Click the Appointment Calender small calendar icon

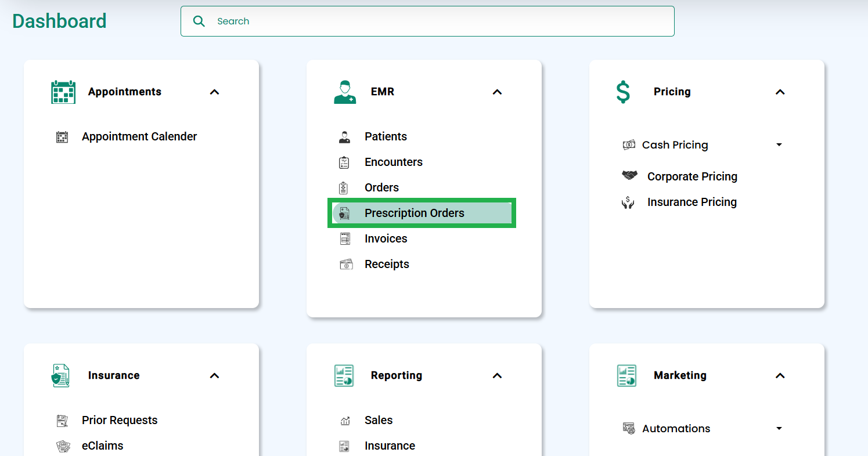(x=62, y=137)
